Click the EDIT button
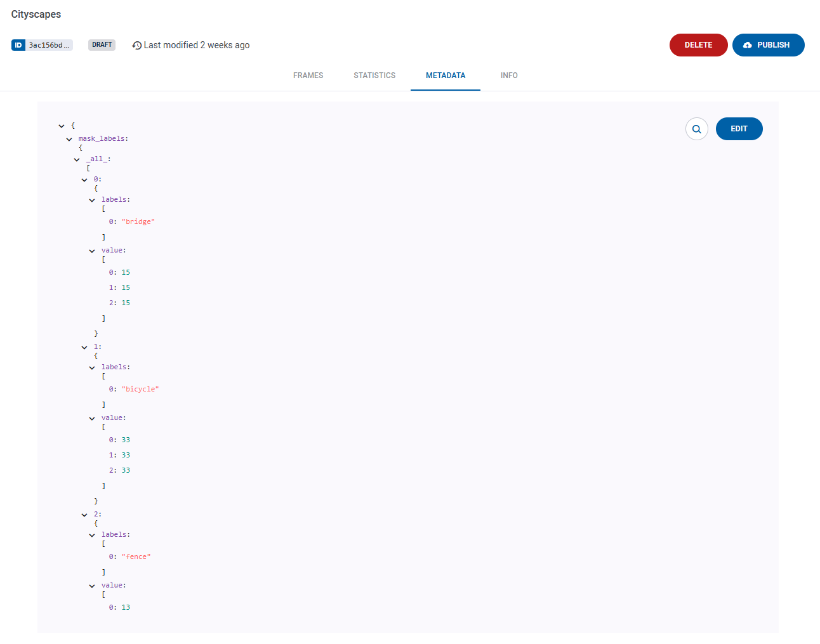Screen dimensions: 820x644 739,129
